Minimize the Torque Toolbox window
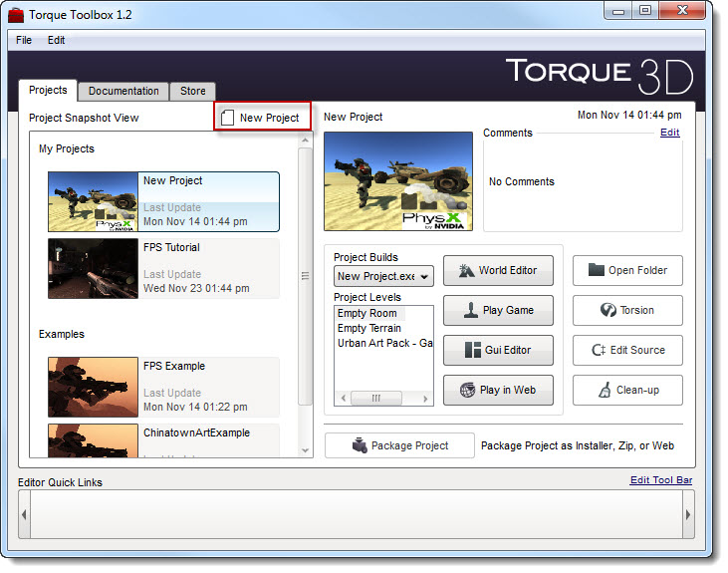This screenshot has height=573, width=728. pyautogui.click(x=618, y=11)
